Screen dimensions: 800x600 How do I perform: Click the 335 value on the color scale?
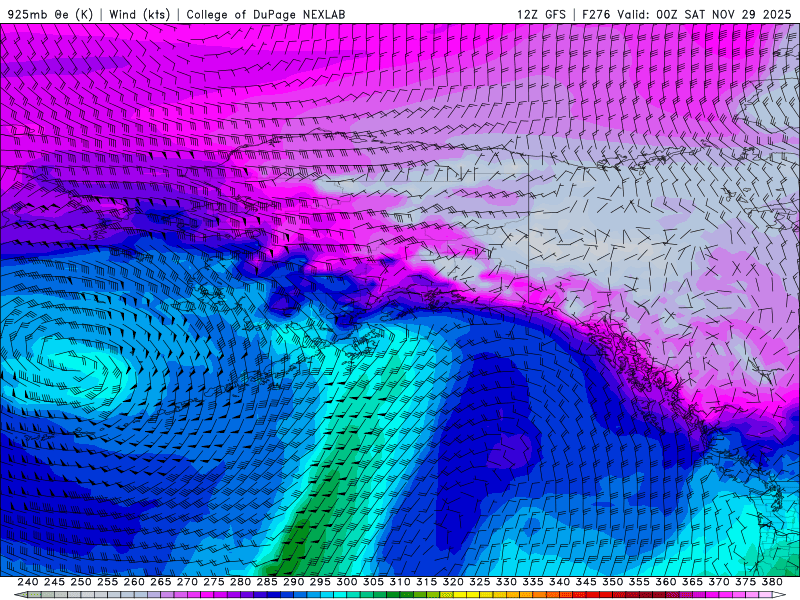pyautogui.click(x=533, y=582)
